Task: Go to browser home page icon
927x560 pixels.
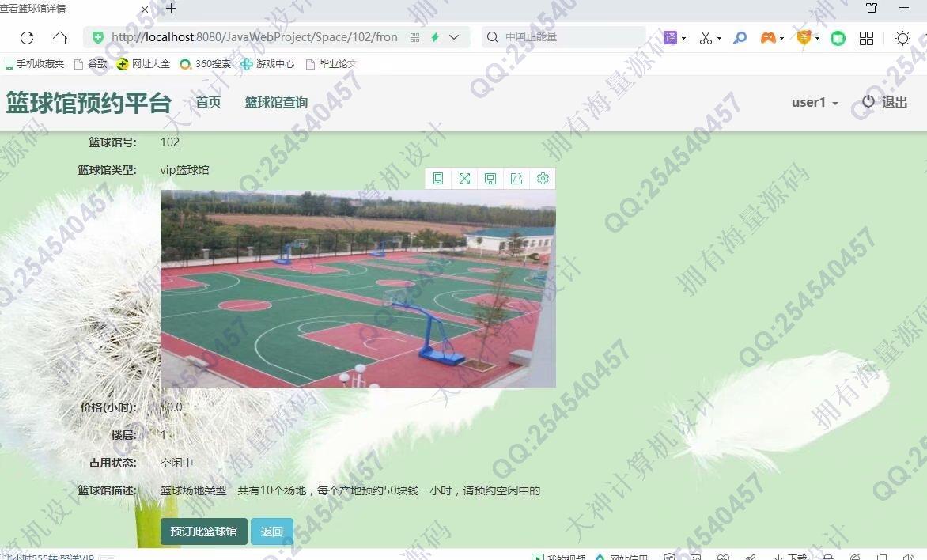Action: [59, 38]
